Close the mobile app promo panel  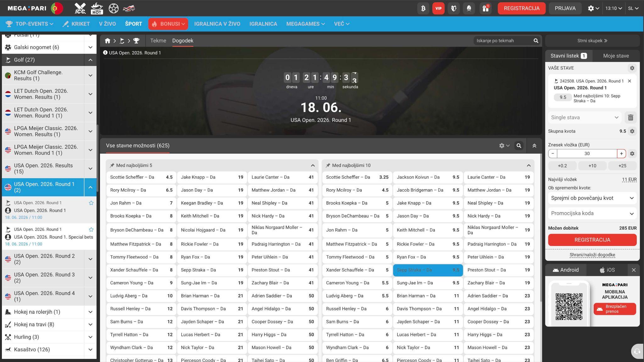(x=634, y=270)
